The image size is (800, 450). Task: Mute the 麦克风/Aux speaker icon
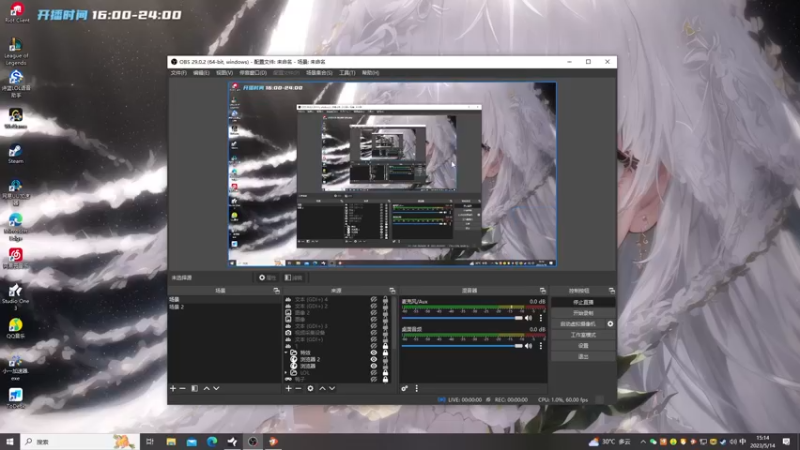click(x=529, y=318)
